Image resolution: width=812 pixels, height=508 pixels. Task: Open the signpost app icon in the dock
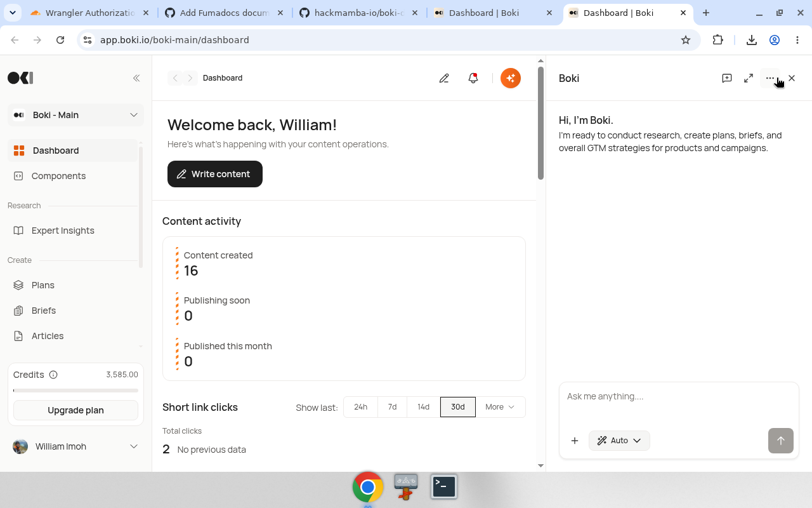[x=406, y=487]
